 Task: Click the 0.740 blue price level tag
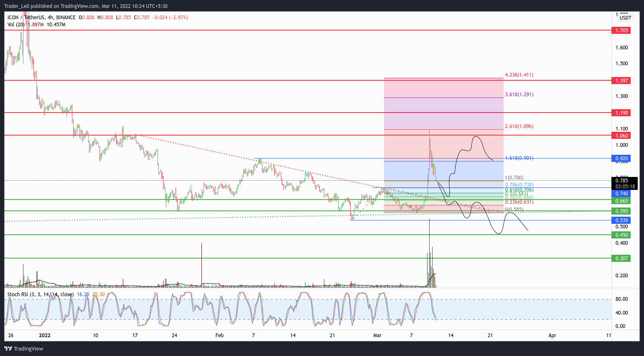point(621,194)
